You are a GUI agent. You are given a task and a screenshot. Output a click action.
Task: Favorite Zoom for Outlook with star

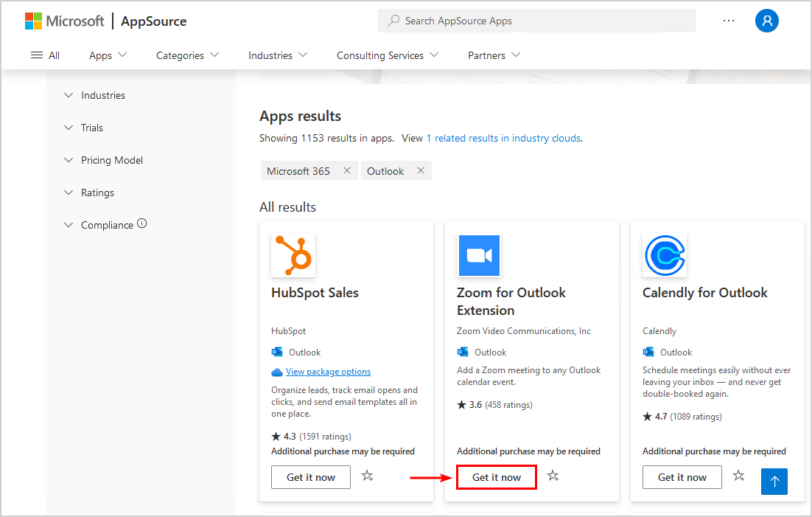click(x=553, y=476)
